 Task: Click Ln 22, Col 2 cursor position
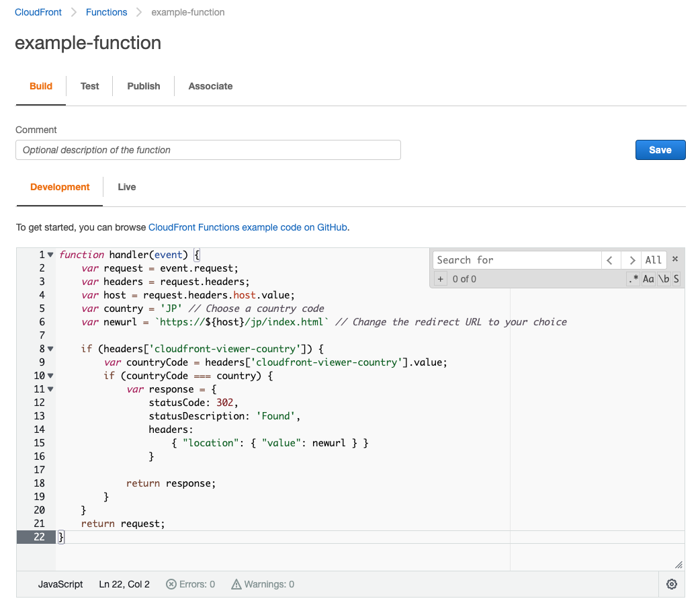pyautogui.click(x=124, y=584)
